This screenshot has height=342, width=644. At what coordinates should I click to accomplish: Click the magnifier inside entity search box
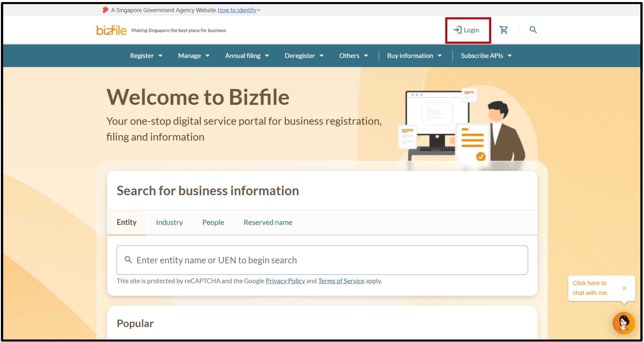click(x=128, y=260)
